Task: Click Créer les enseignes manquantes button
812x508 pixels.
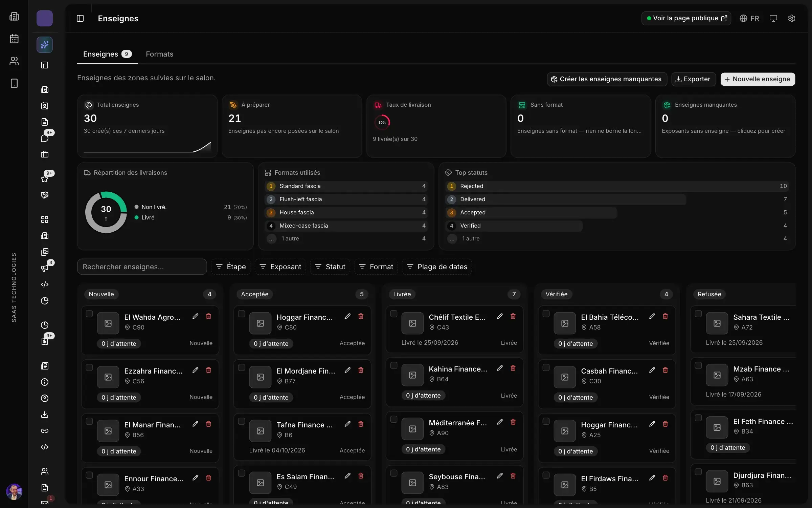Action: (607, 79)
